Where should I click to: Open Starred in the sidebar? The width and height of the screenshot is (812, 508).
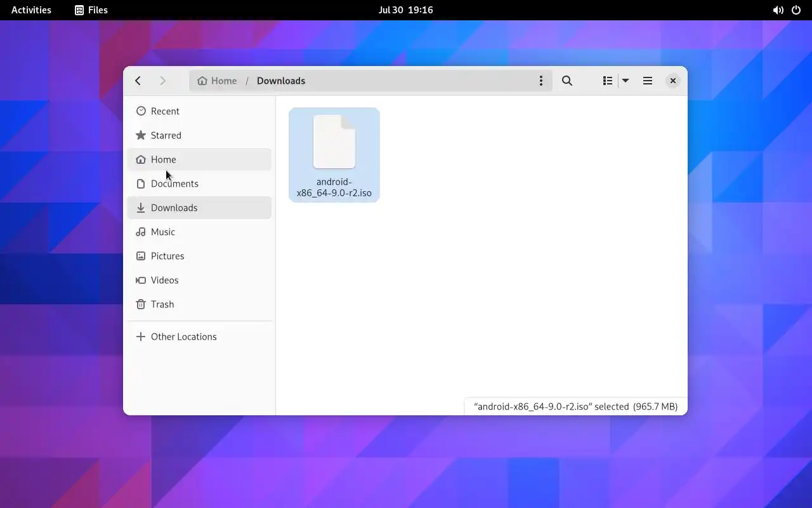[199, 135]
